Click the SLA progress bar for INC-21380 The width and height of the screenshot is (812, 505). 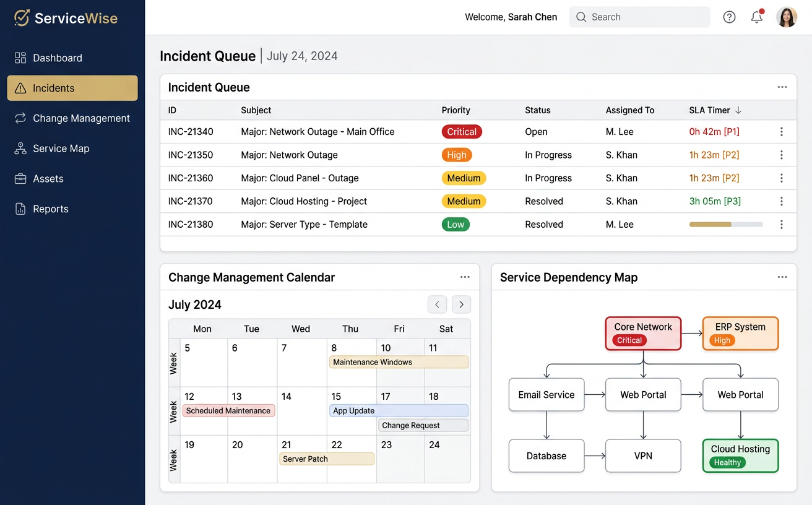pos(726,225)
